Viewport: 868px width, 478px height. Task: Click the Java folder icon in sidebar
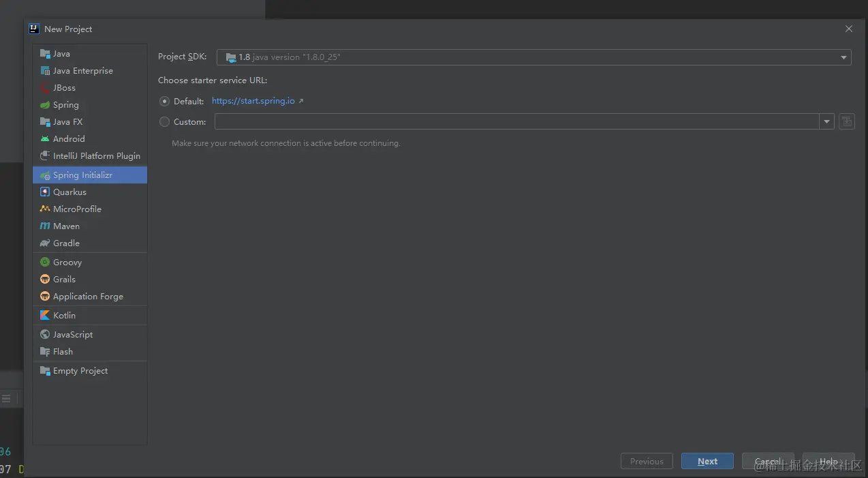[x=45, y=54]
